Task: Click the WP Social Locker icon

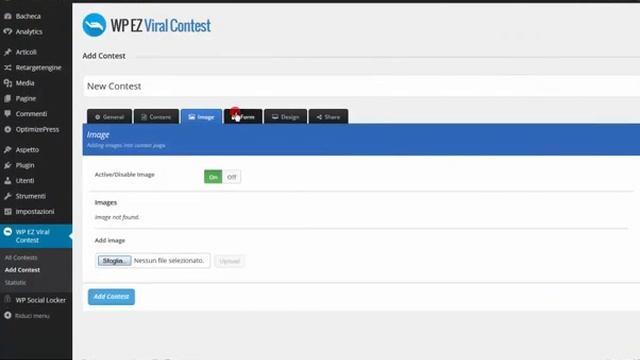Action: coord(7,300)
